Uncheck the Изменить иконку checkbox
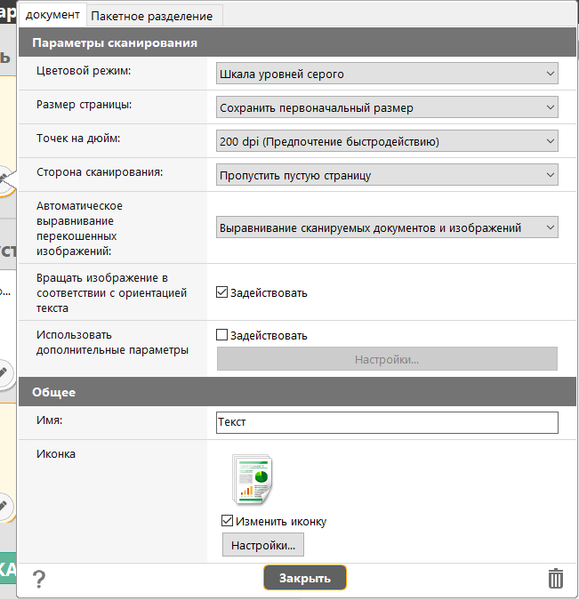 (227, 521)
